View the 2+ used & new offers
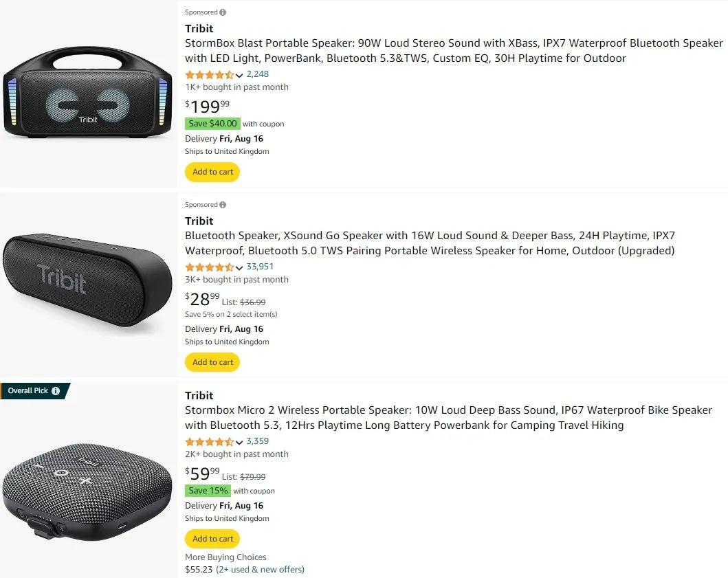The height and width of the screenshot is (578, 728). pos(260,569)
